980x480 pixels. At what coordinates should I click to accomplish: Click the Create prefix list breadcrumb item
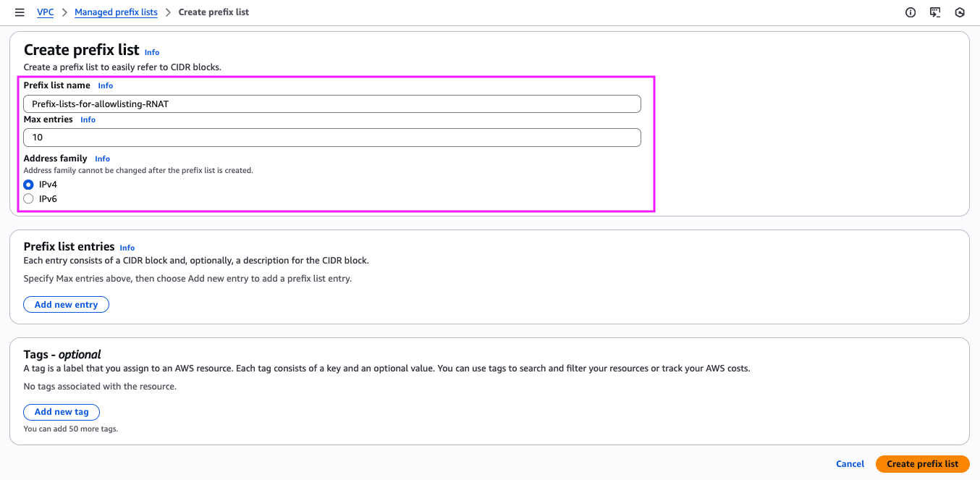214,12
